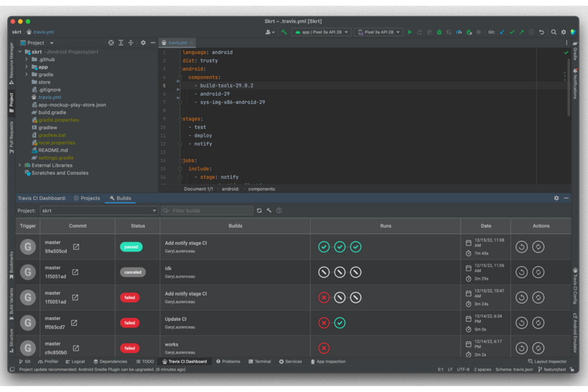
Task: Open the help question mark in dashboard
Action: pyautogui.click(x=279, y=210)
